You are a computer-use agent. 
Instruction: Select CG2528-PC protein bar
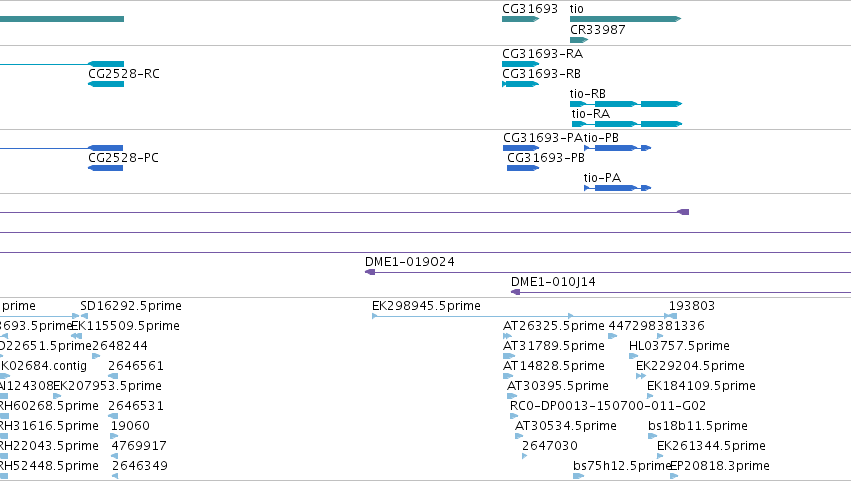(105, 168)
